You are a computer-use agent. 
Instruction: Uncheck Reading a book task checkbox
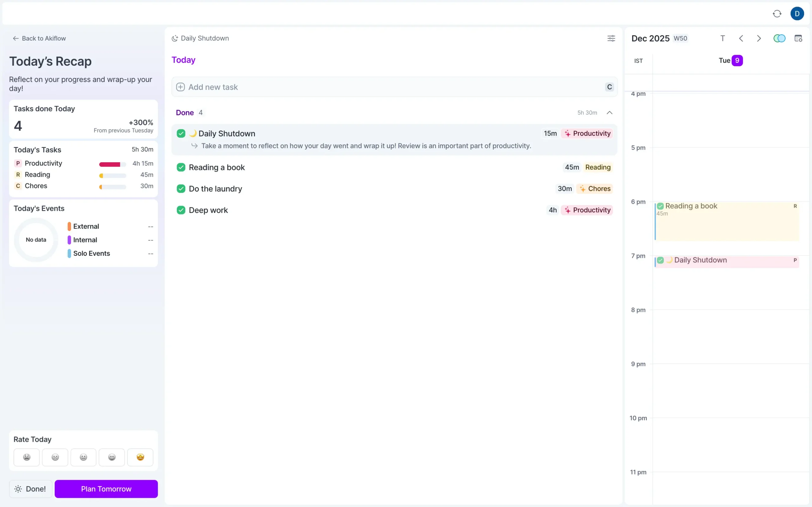coord(181,167)
